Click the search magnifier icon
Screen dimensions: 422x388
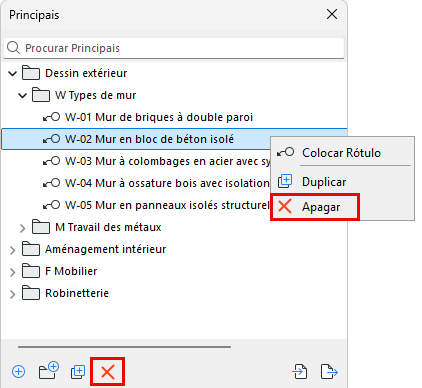click(x=13, y=48)
